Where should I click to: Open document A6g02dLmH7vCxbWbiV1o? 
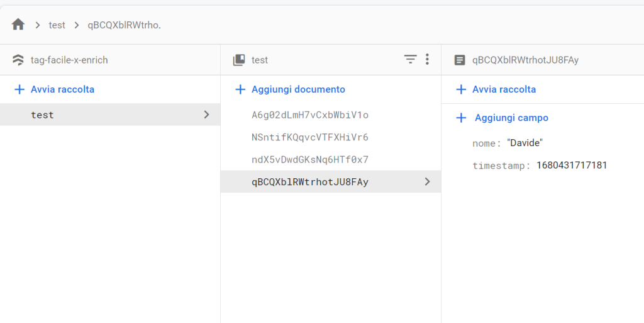pos(331,115)
